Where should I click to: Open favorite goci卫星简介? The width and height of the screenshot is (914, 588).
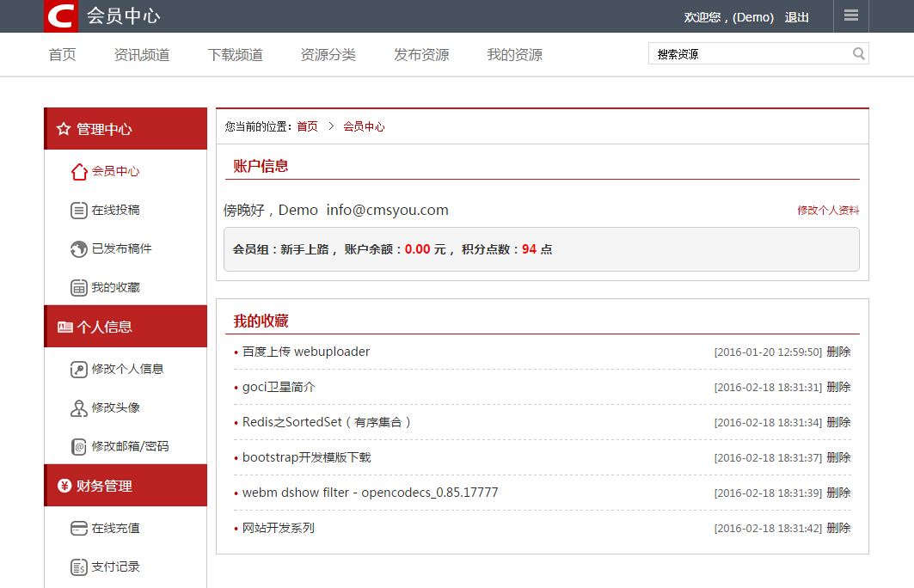279,387
